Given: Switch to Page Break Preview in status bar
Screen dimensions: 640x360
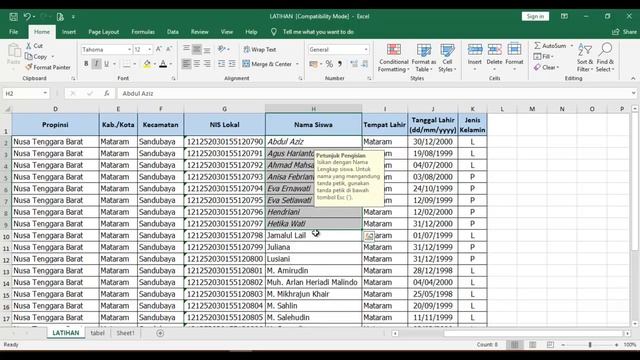Looking at the screenshot, I should coord(550,345).
